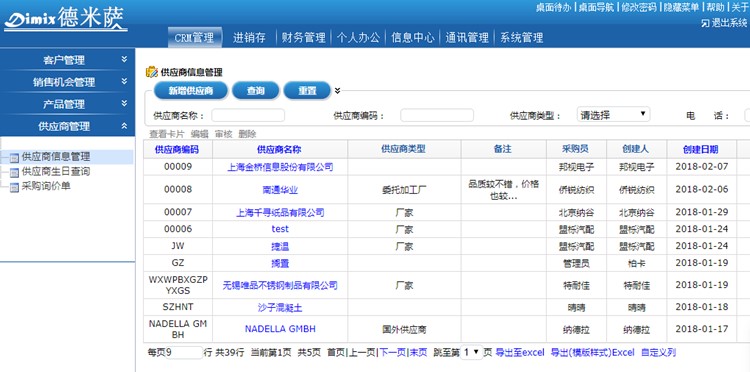The width and height of the screenshot is (750, 372).
Task: Click the 供应商信息管理 page title icon
Action: 152,72
